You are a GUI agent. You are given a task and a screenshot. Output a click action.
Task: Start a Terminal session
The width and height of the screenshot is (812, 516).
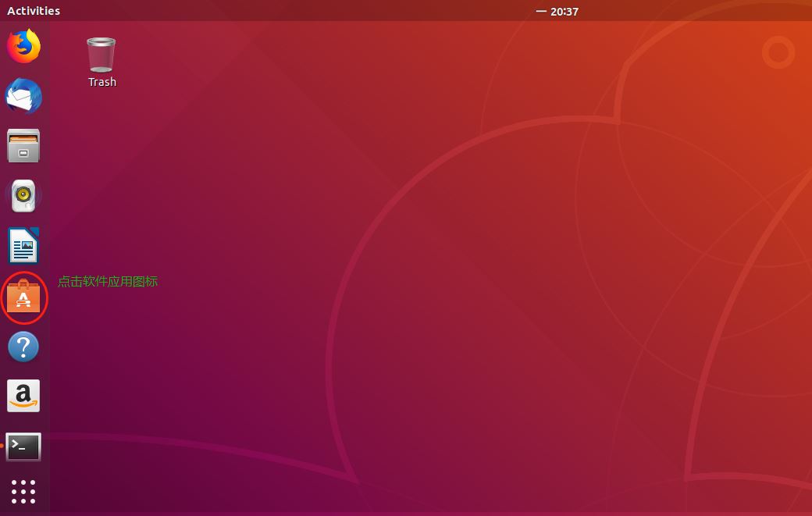[x=23, y=446]
